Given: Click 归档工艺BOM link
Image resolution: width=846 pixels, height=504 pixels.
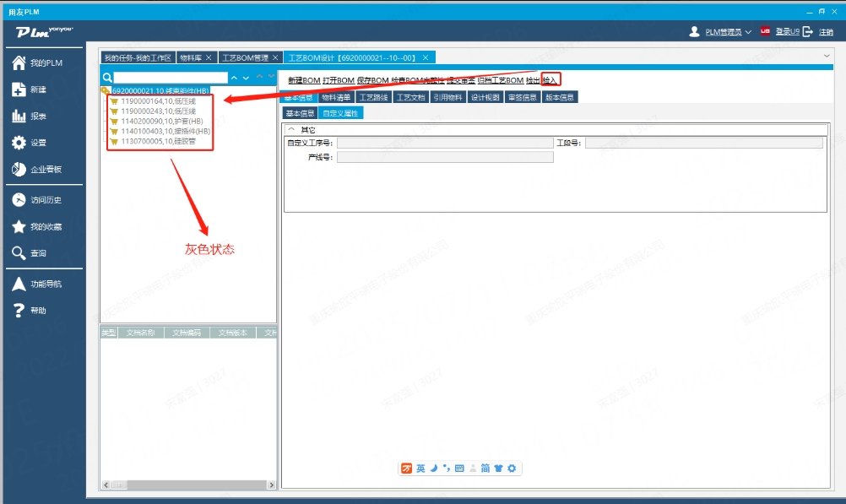Looking at the screenshot, I should pos(500,80).
